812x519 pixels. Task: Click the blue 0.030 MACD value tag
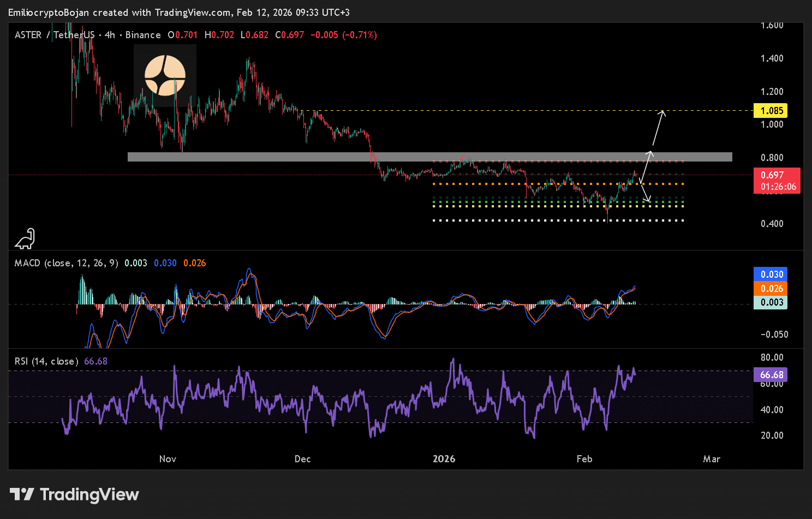click(771, 275)
